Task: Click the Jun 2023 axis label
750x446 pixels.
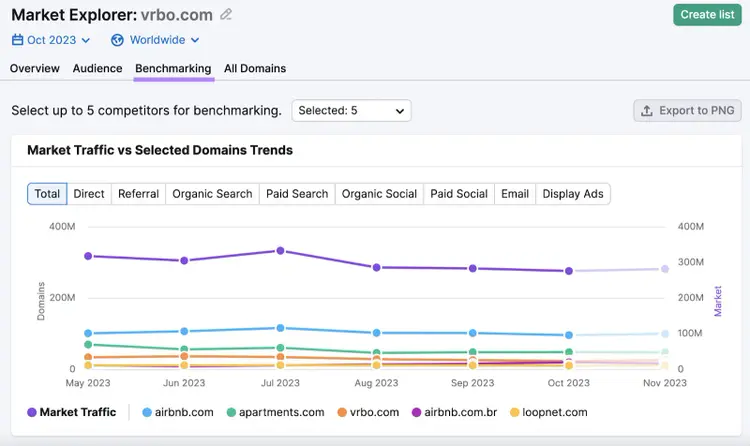Action: coord(184,383)
